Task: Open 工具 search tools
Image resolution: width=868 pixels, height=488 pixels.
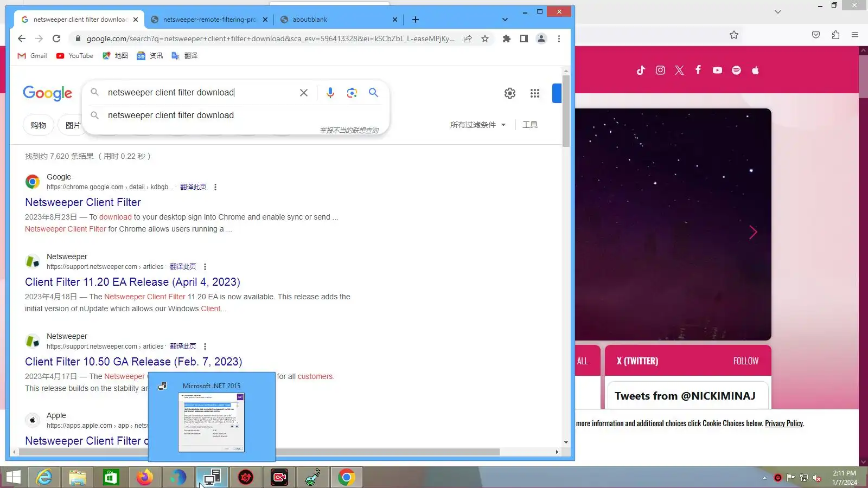Action: 530,125
